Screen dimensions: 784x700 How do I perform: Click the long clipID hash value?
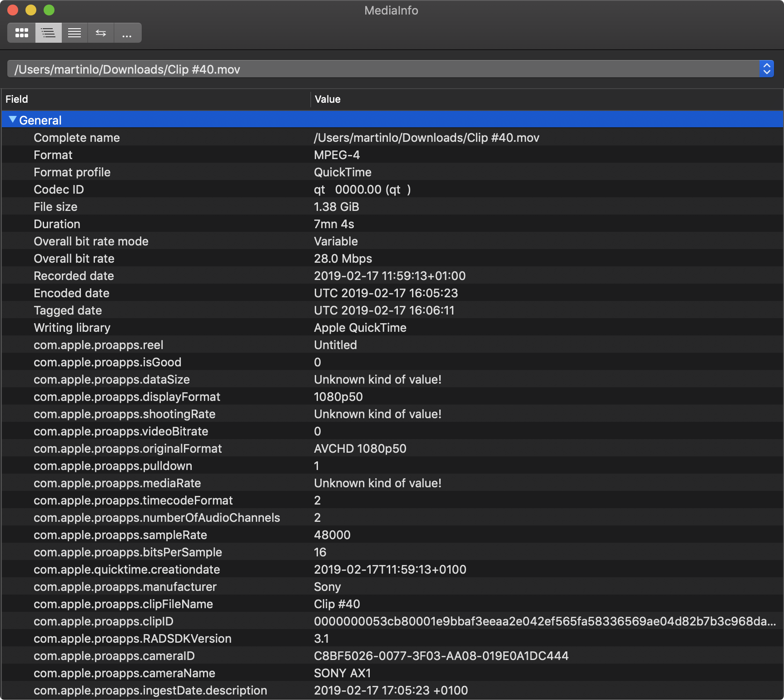[545, 621]
